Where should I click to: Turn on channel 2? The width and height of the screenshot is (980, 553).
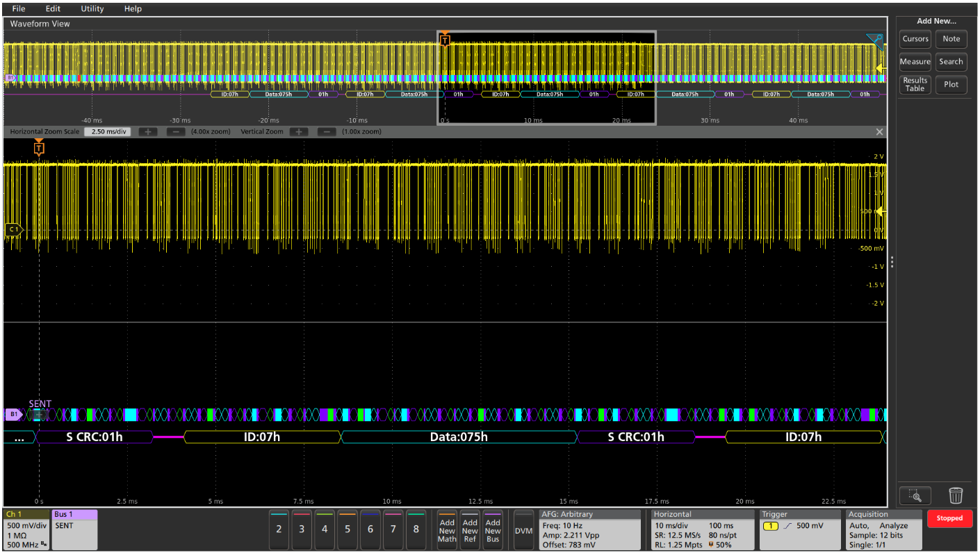pos(279,529)
